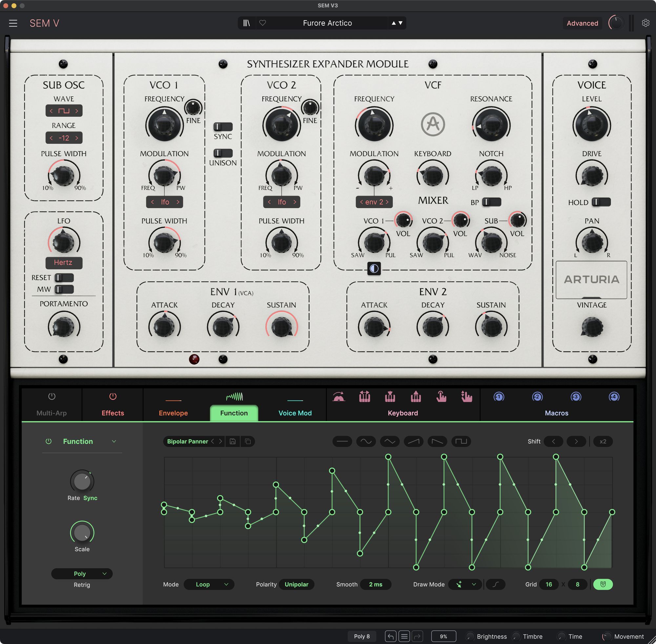Switch to the Voice Mod tab
This screenshot has height=644, width=656.
(x=295, y=413)
